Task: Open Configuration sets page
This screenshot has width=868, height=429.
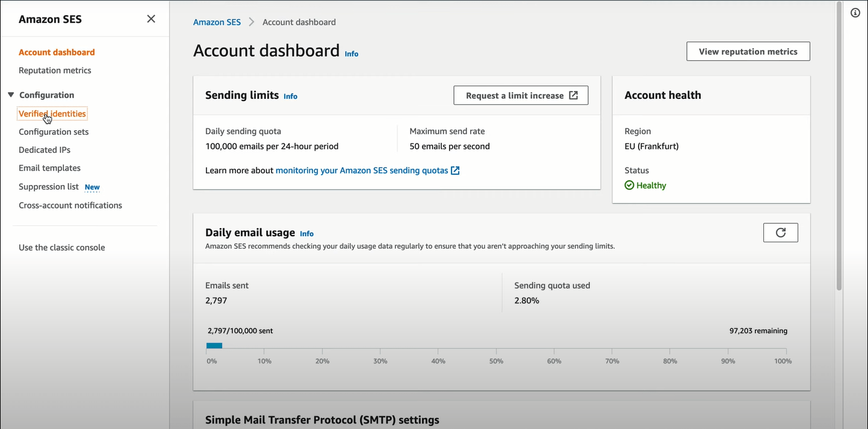Action: tap(54, 132)
